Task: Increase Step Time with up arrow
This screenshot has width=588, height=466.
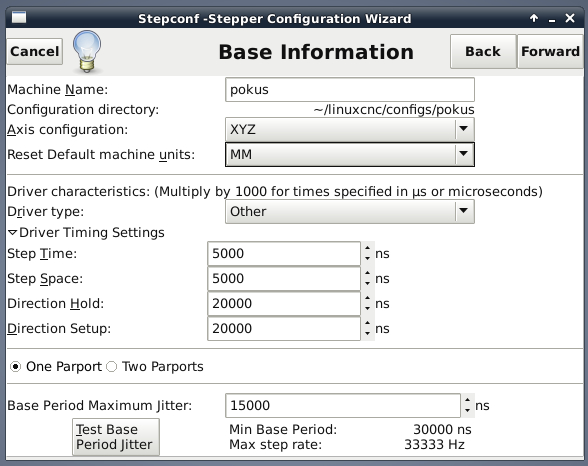Action: (368, 248)
